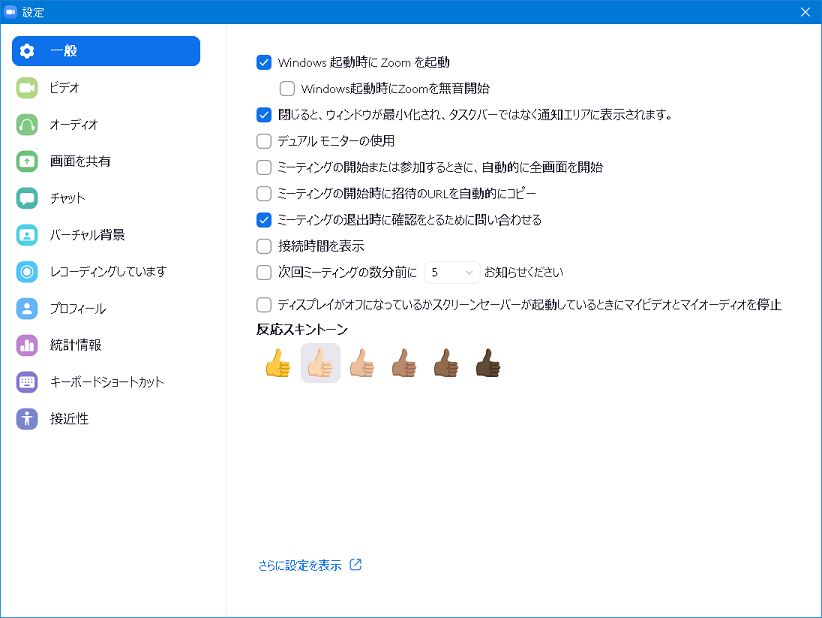Enable next meeting reminder checkbox
The height and width of the screenshot is (618, 822).
[264, 272]
